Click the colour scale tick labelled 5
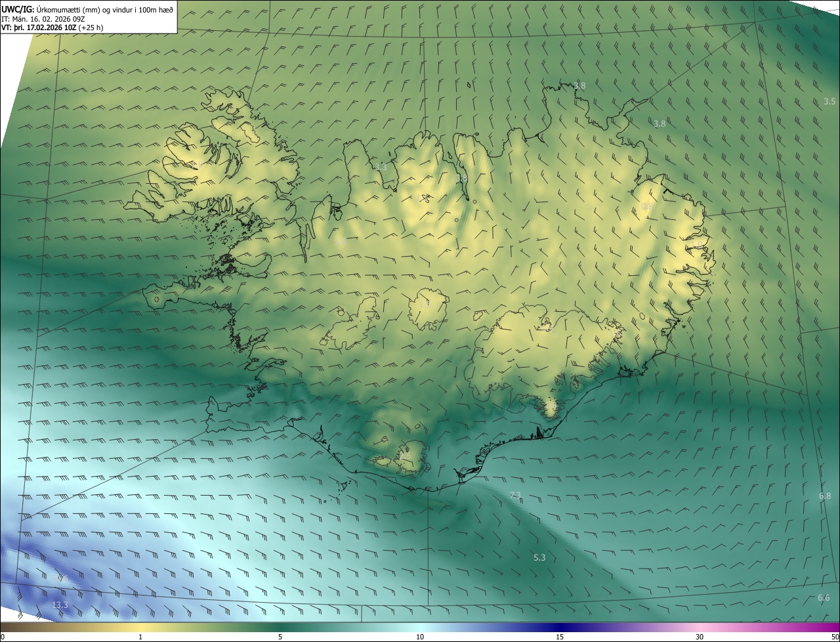This screenshot has height=642, width=840. point(280,637)
